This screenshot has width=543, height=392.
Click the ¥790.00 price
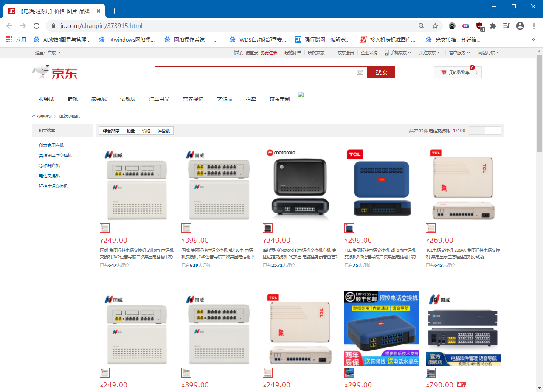(440, 385)
